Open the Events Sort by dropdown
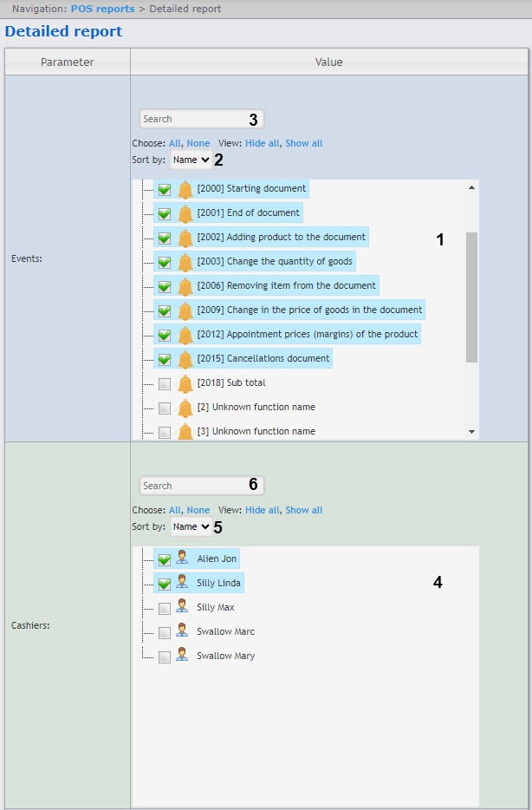This screenshot has width=532, height=810. click(191, 160)
